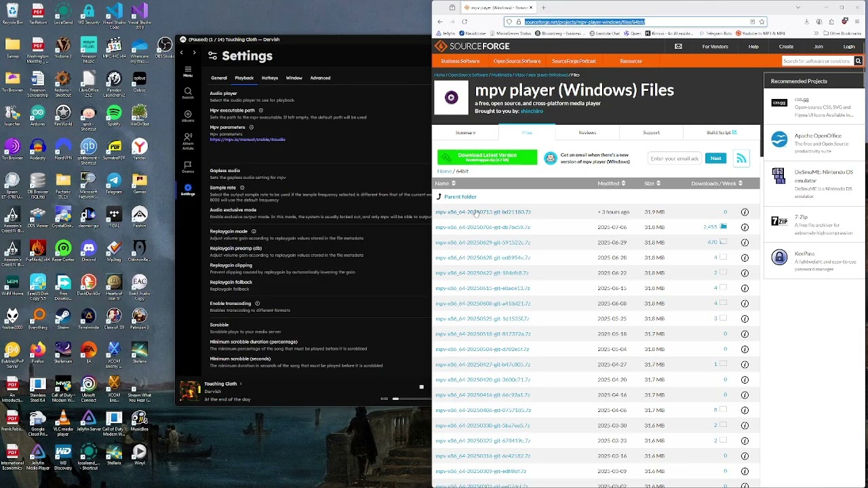Sort files by Modified column
The width and height of the screenshot is (868, 488).
(x=610, y=184)
